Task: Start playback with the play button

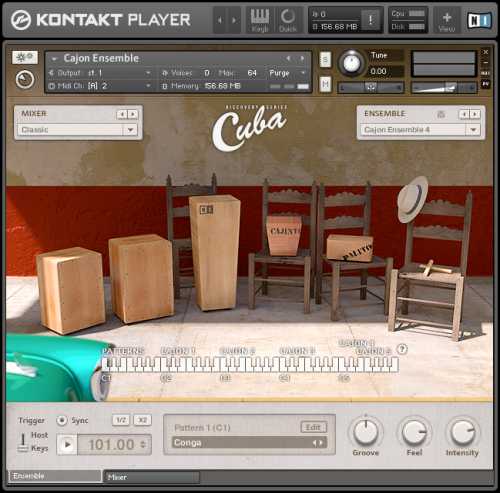Action: (x=67, y=444)
